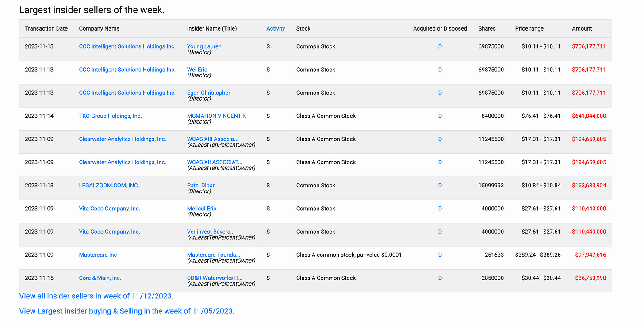Select the 251633 shares value

(x=494, y=255)
